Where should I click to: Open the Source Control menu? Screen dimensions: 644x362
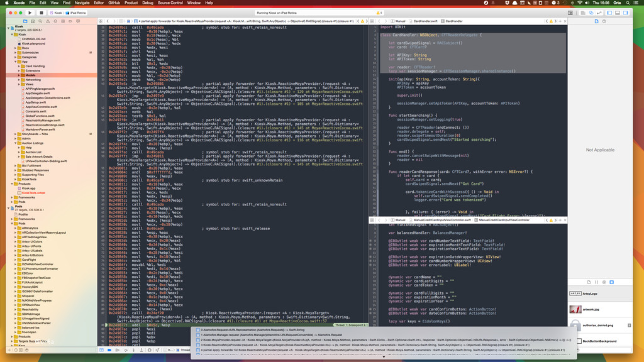click(170, 3)
